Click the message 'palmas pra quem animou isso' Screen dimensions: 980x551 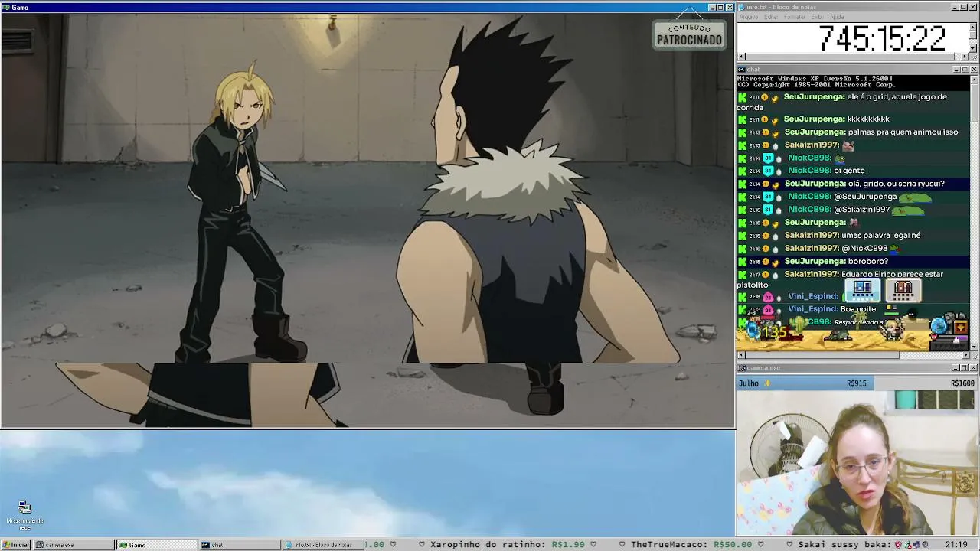pos(903,132)
